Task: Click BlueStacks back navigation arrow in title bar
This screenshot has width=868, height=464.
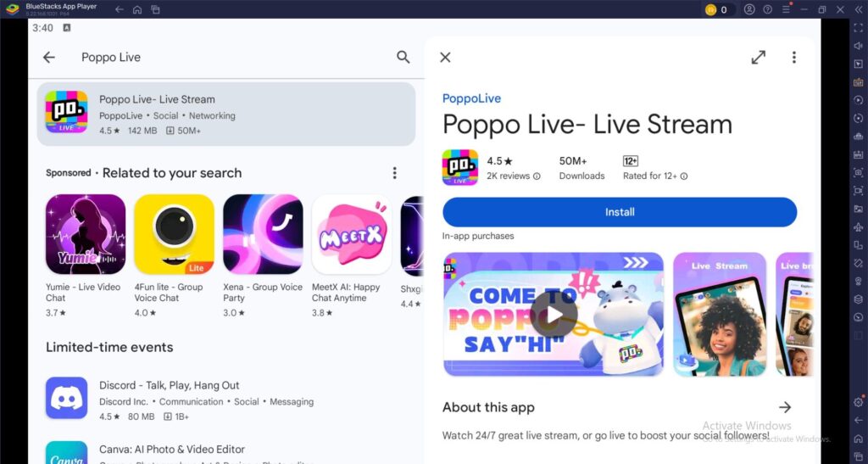Action: (119, 9)
